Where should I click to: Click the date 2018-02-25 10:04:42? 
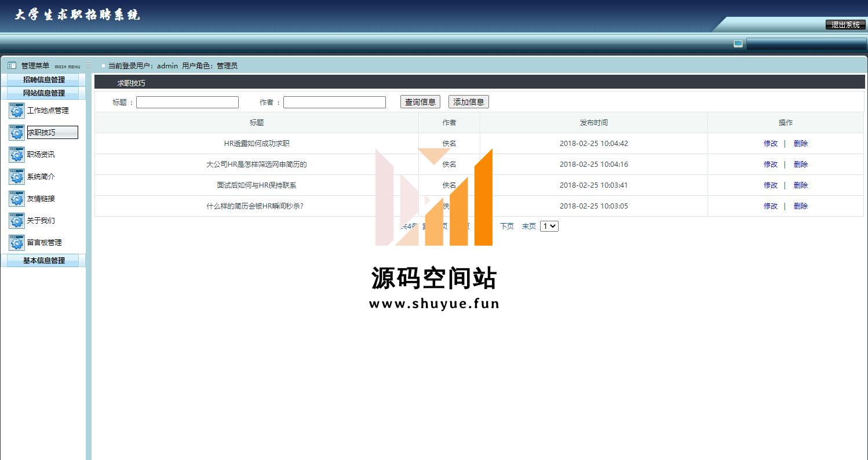pyautogui.click(x=594, y=143)
